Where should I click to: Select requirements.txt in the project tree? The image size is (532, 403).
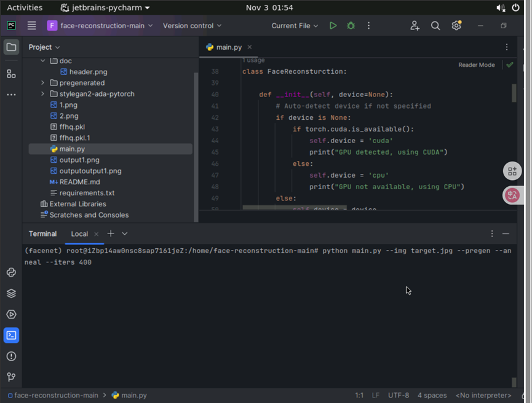(x=87, y=193)
